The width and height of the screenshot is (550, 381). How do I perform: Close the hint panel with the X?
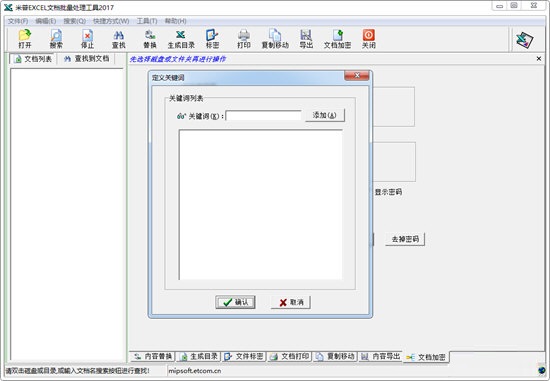539,59
